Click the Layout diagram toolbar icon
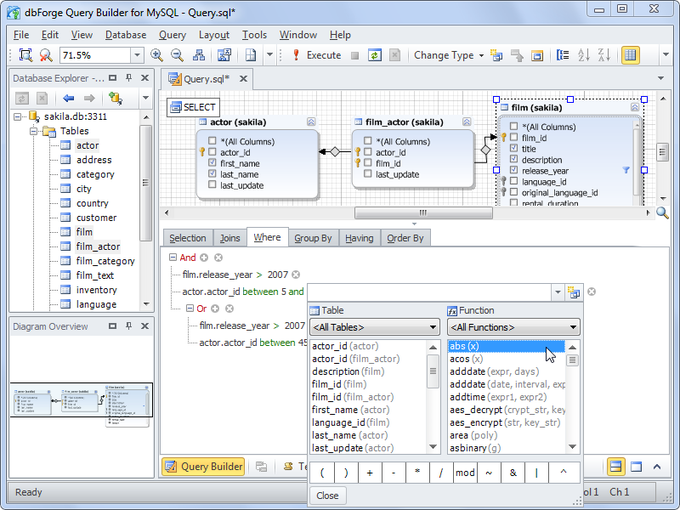This screenshot has width=680, height=510. click(199, 55)
